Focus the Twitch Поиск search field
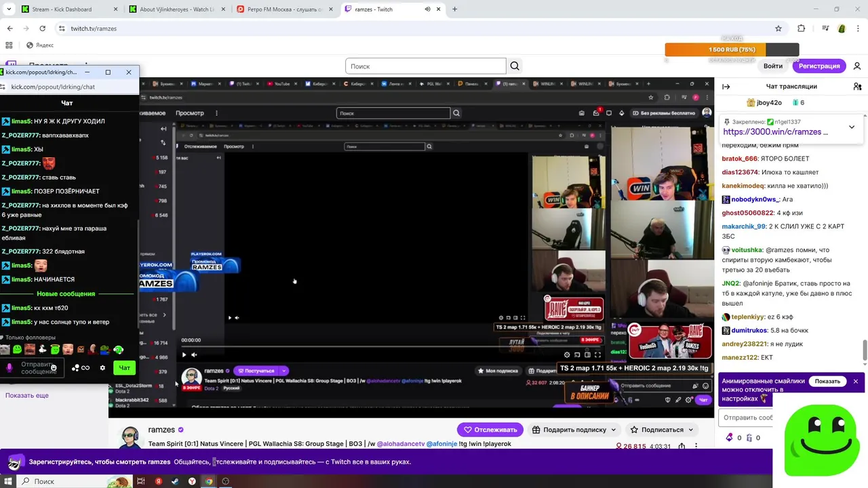The image size is (868, 488). coord(426,66)
